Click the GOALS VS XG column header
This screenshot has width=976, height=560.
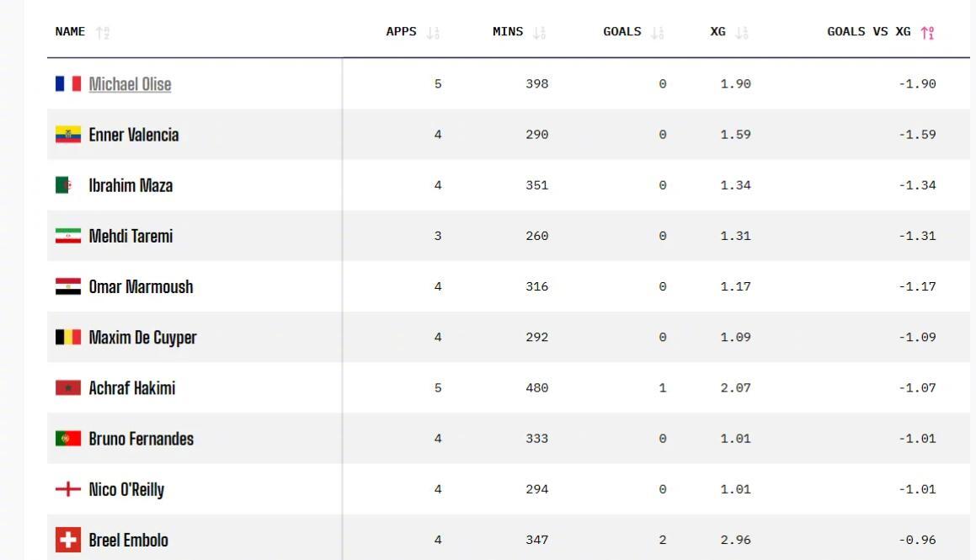[x=868, y=32]
